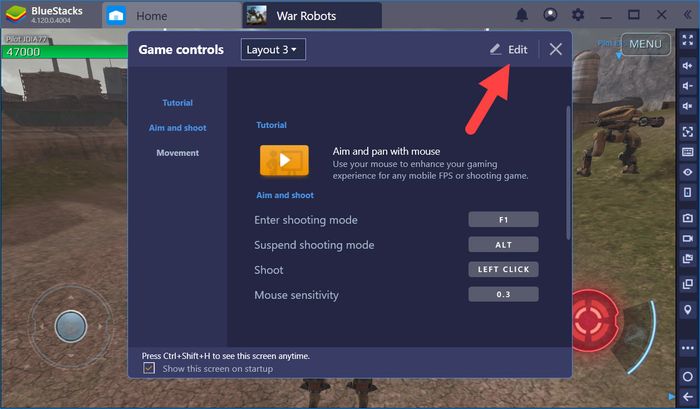The image size is (700, 409).
Task: Click the eye overlay icon in sidebar
Action: 688,172
